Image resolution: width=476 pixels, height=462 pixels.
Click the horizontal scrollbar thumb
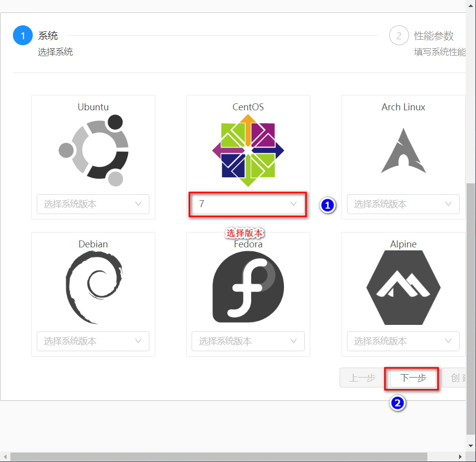click(219, 457)
